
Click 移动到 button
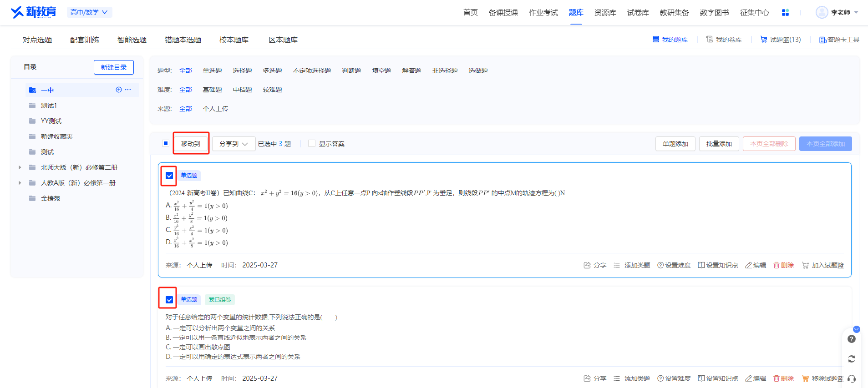pyautogui.click(x=191, y=144)
